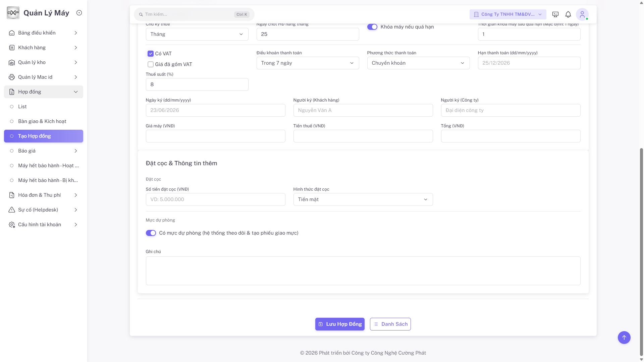Toggle the Có mực dự phòng switch
644x362 pixels.
151,233
